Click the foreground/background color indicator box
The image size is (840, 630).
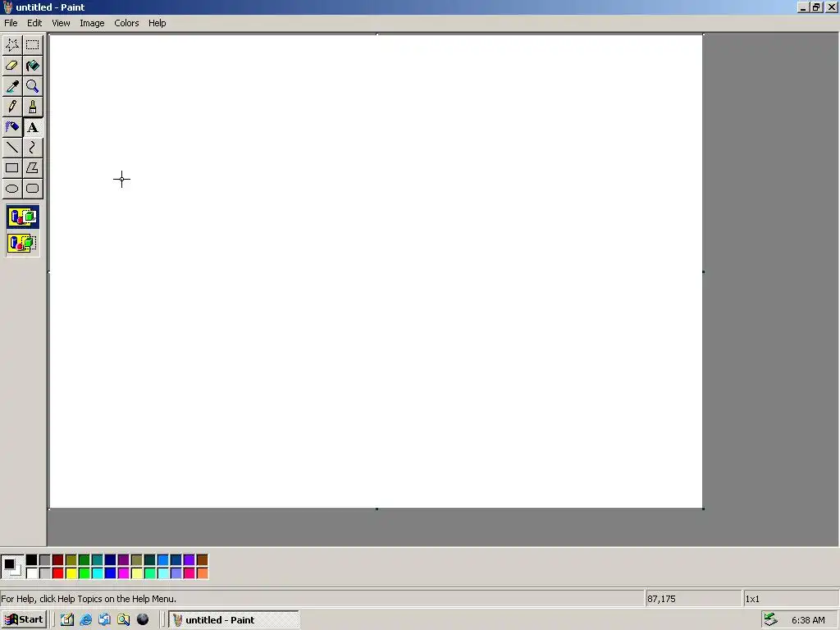click(x=12, y=567)
